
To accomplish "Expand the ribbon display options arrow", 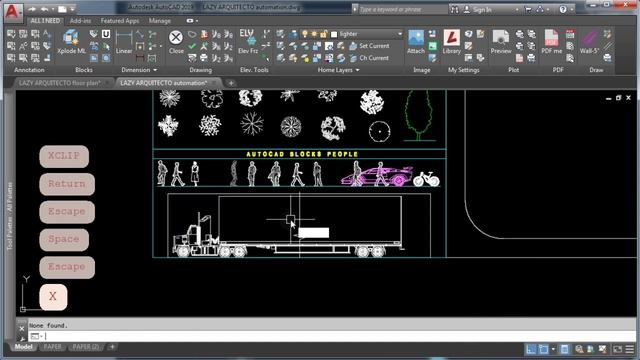I will coord(197,21).
